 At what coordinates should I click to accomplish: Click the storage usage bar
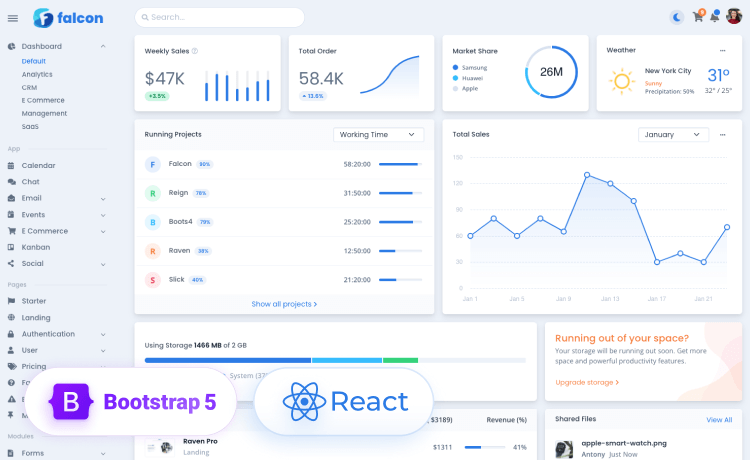point(335,361)
